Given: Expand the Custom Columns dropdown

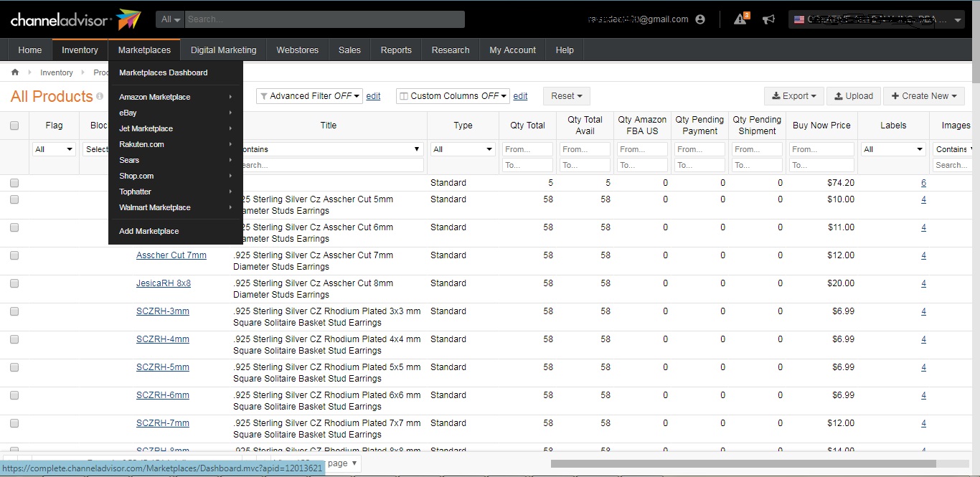Looking at the screenshot, I should click(x=453, y=96).
